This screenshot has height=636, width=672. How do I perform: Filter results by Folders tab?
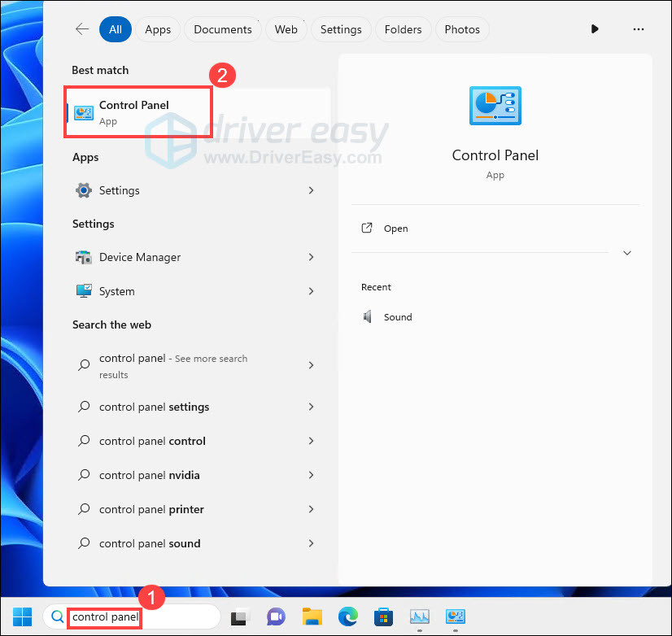point(403,29)
